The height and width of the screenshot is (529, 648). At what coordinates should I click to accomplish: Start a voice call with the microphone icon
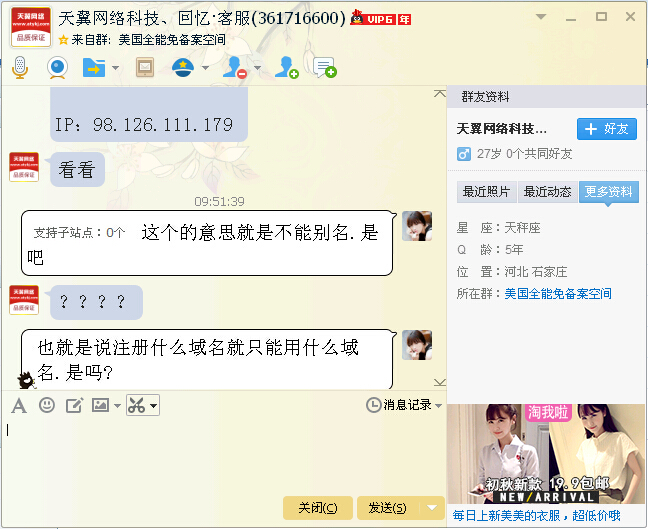(x=20, y=67)
